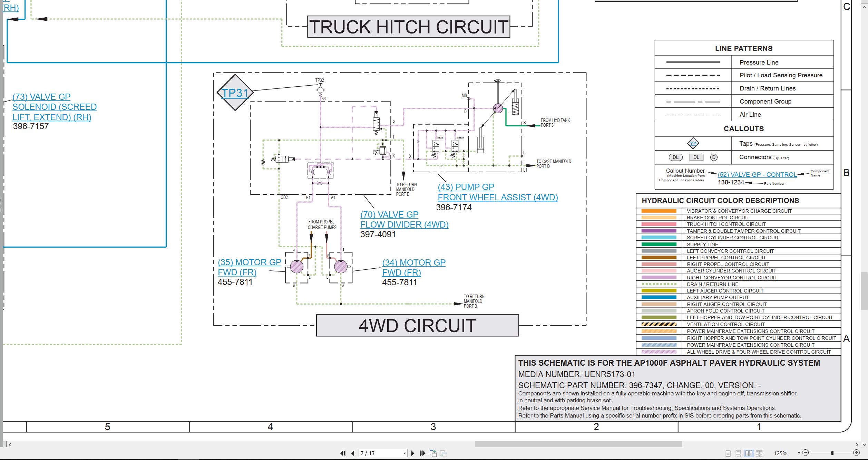
Task: Open (73) VALVE GP SOLENOID link
Action: (x=55, y=107)
